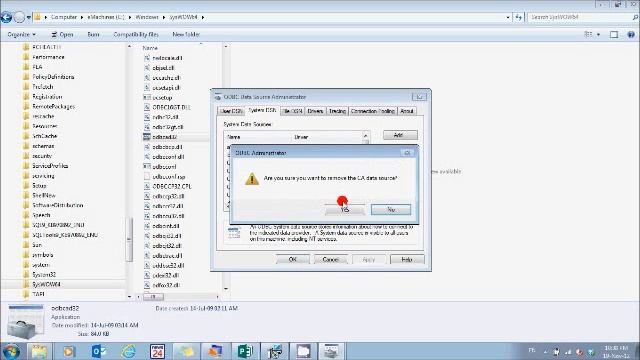
Task: Click OK in ODBC Data Source Administrator
Action: pos(293,260)
